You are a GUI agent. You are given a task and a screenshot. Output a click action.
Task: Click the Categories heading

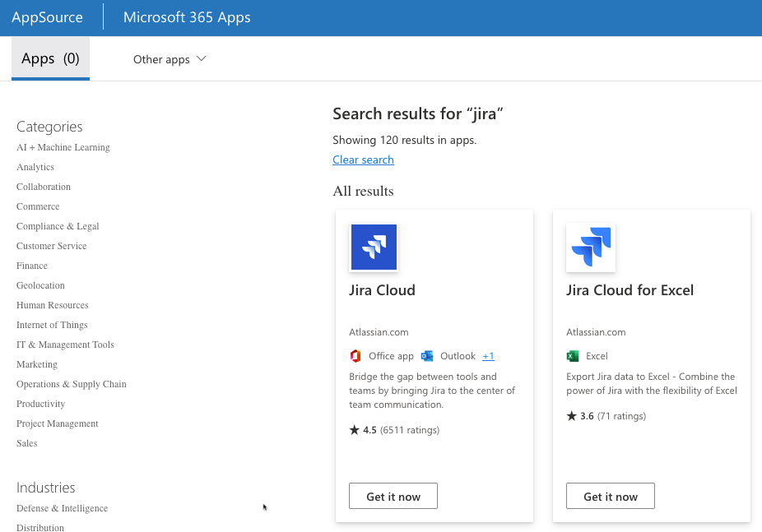49,127
